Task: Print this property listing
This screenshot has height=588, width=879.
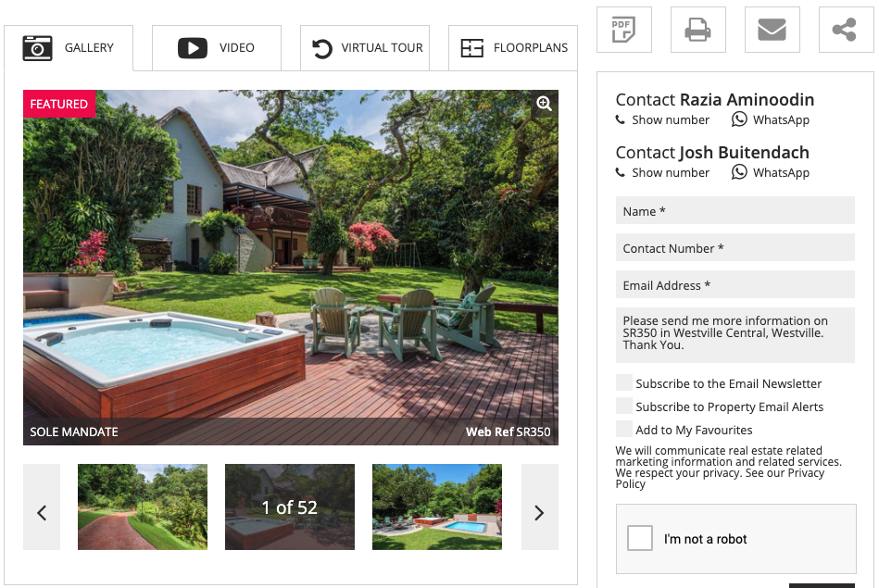Action: tap(698, 30)
